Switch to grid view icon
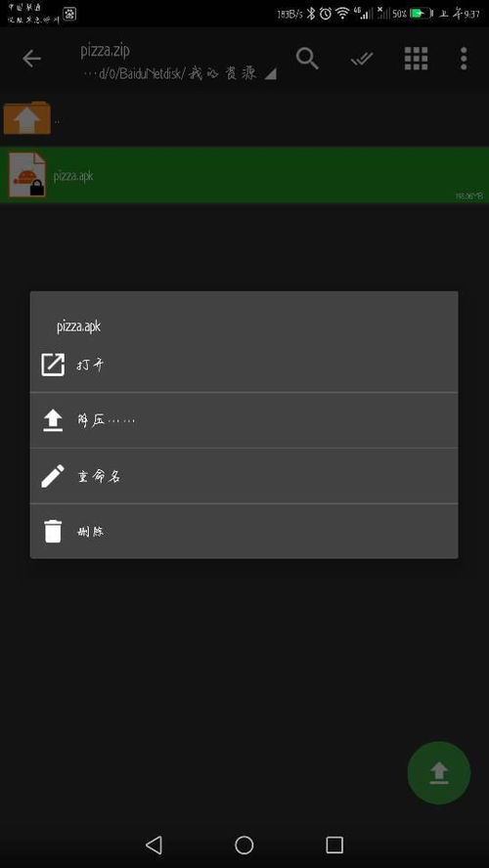 pos(416,58)
